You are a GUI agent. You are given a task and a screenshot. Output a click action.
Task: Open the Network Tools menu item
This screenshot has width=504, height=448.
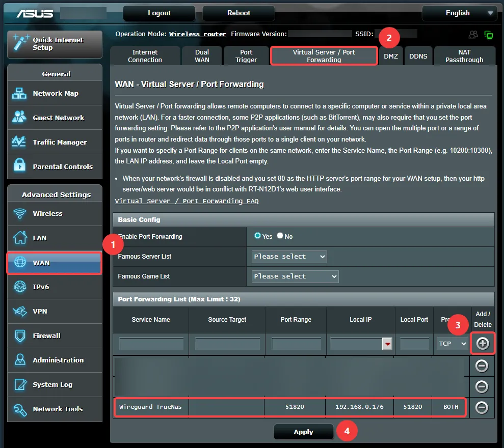point(55,409)
